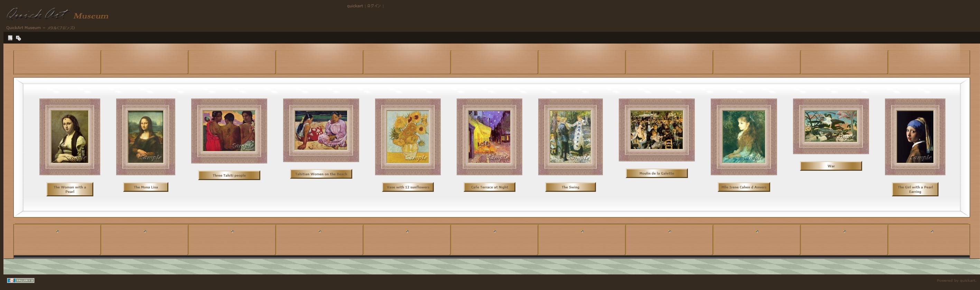View the Vase with 12 sunflowers painting
Image resolution: width=980 pixels, height=290 pixels.
coord(408,137)
